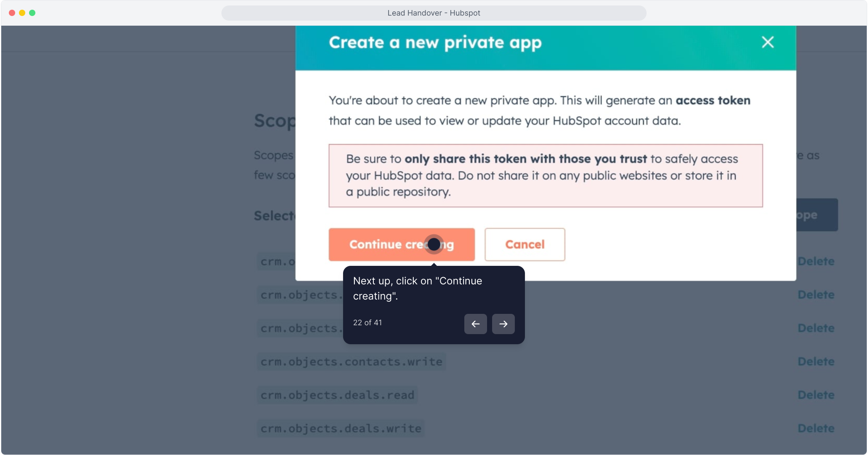
Task: Advance to next tour step arrow
Action: click(x=503, y=324)
